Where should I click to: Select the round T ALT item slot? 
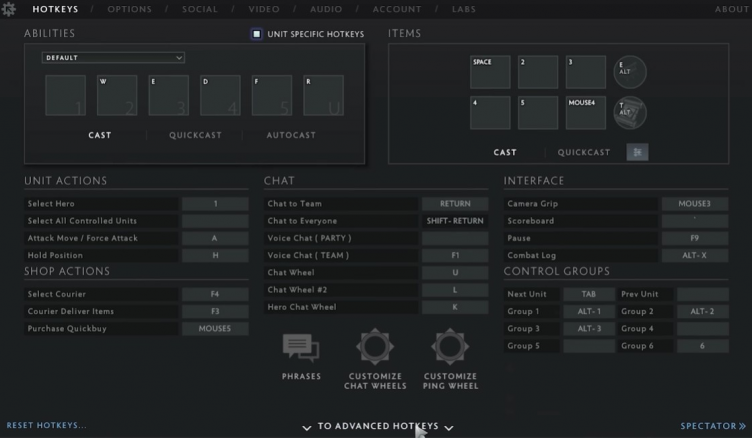pyautogui.click(x=630, y=112)
